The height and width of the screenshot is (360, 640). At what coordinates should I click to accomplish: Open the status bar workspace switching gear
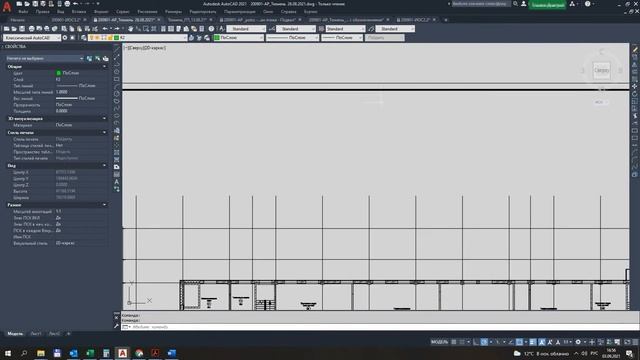[578, 342]
